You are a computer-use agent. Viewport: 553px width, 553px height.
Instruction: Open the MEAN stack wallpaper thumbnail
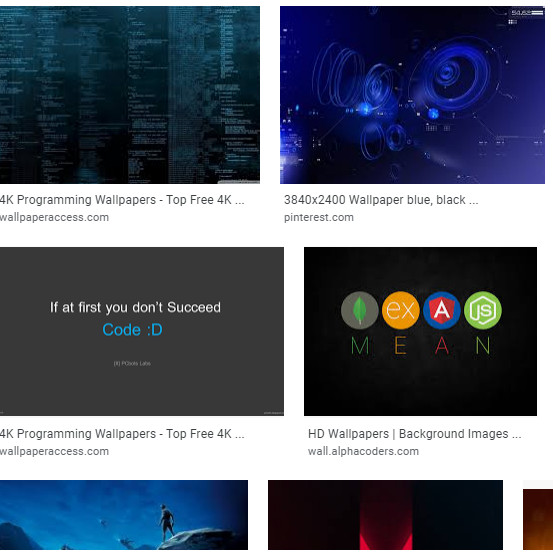pos(420,331)
